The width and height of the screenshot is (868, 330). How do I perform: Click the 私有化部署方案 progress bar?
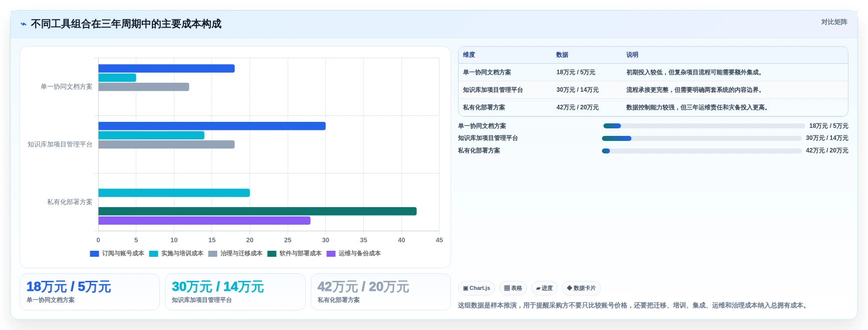pyautogui.click(x=702, y=151)
